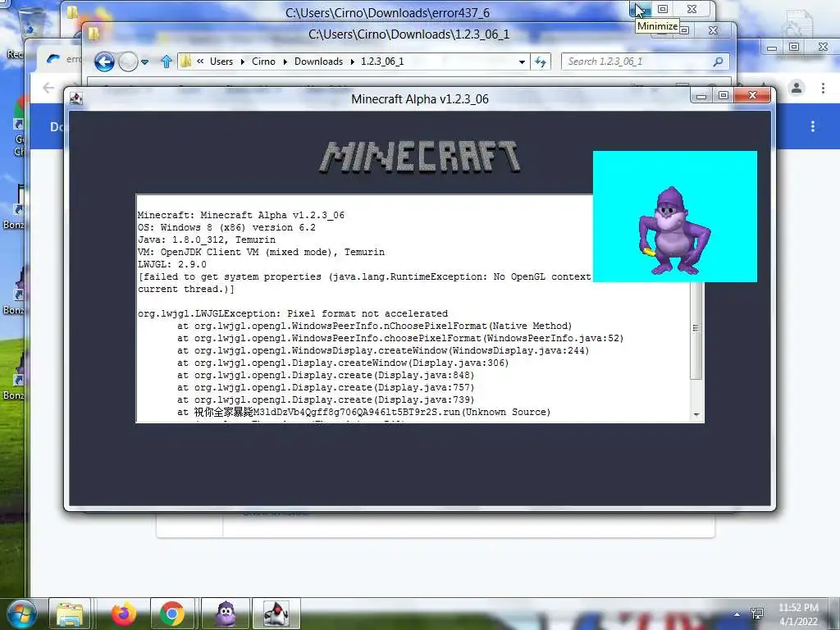Switch to the Java Minecraft taskbar item

pyautogui.click(x=276, y=614)
